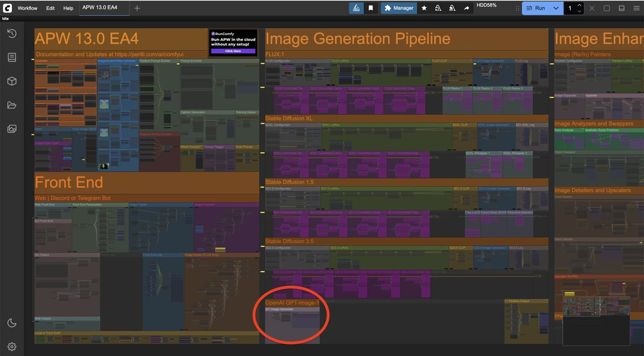Click the Image Detailers and Upscalers header

(x=592, y=190)
